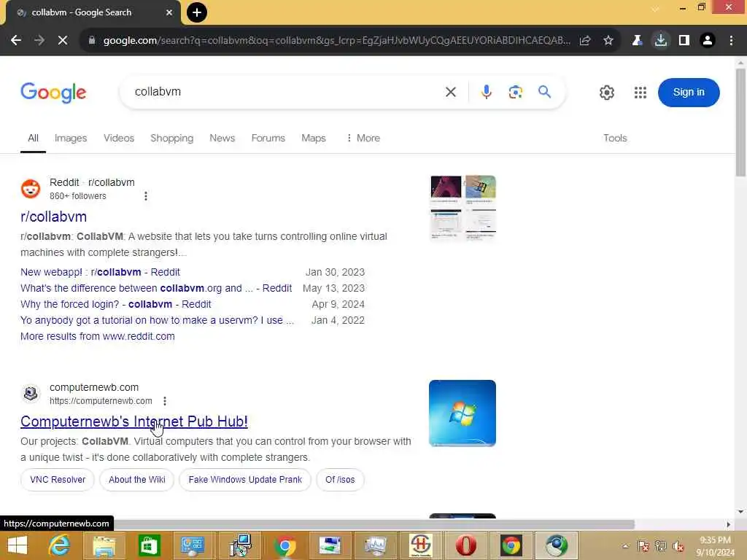Open 'Why the forced login?' Reddit link
Viewport: 747px width, 560px height.
click(116, 304)
